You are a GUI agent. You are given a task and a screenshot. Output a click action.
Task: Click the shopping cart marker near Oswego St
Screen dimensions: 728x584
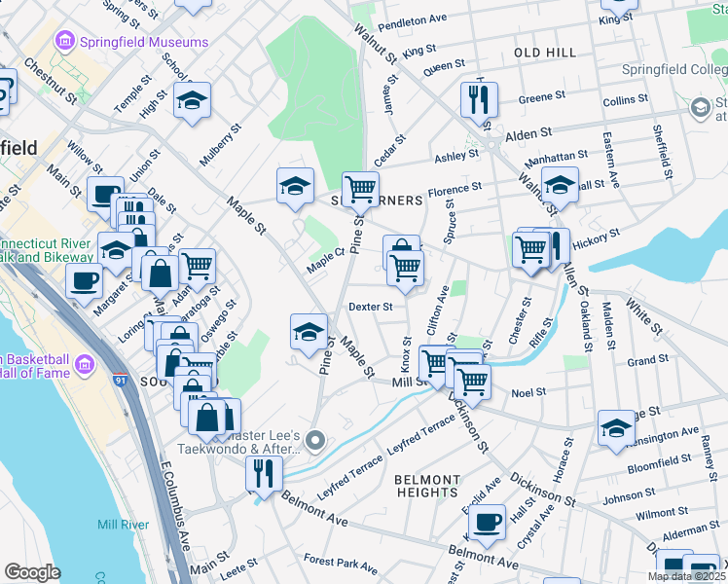click(x=197, y=266)
